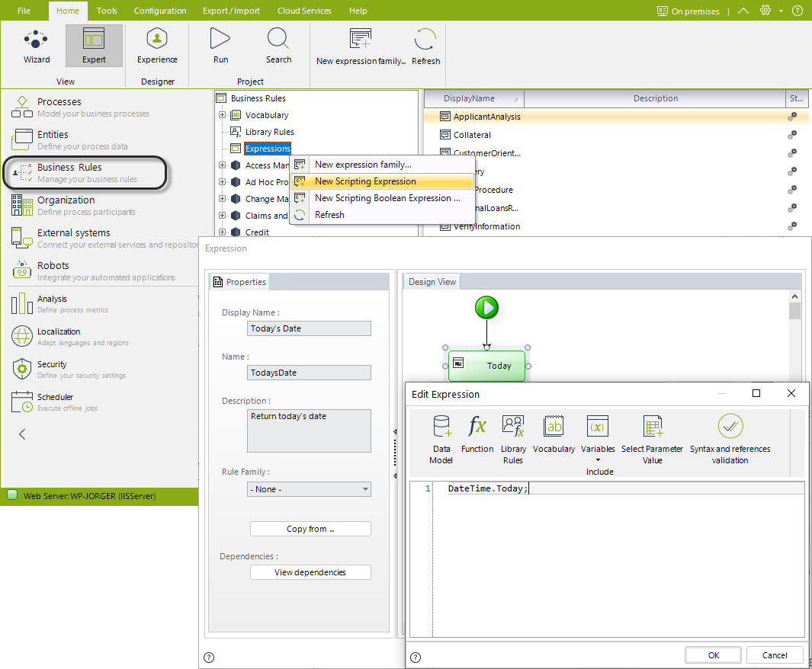Viewport: 812px width, 669px height.
Task: Click View dependencies button
Action: [x=310, y=572]
